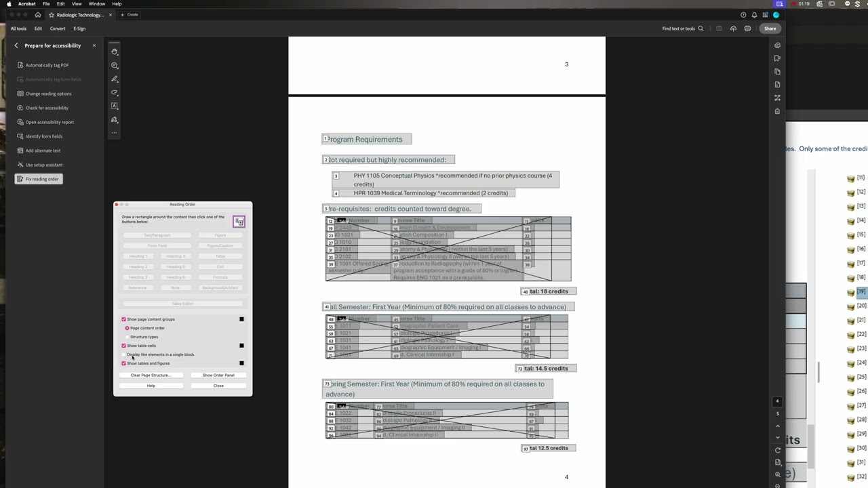
Task: Click the Find text or tools field
Action: tap(683, 28)
